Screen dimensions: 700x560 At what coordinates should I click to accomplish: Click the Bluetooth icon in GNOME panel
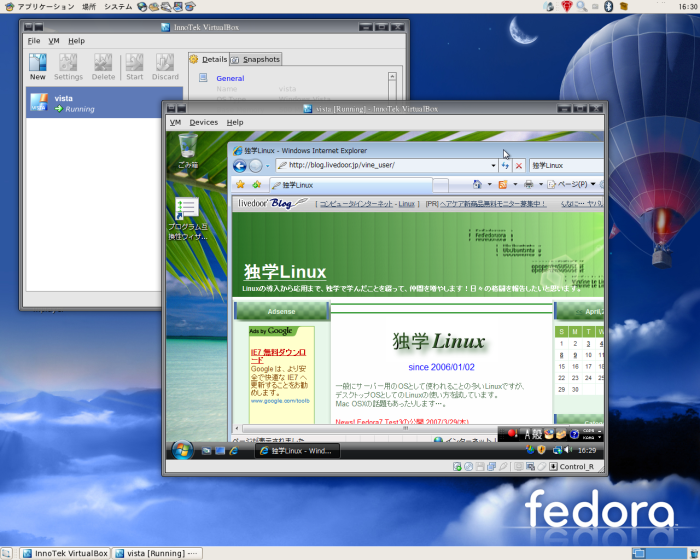coord(608,6)
